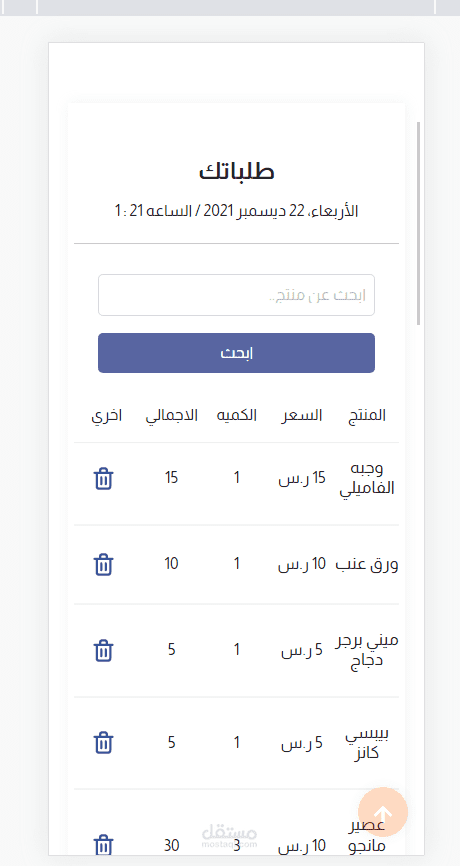This screenshot has height=866, width=460.
Task: Delete the وجبه الفاميلي order row
Action: (x=103, y=478)
